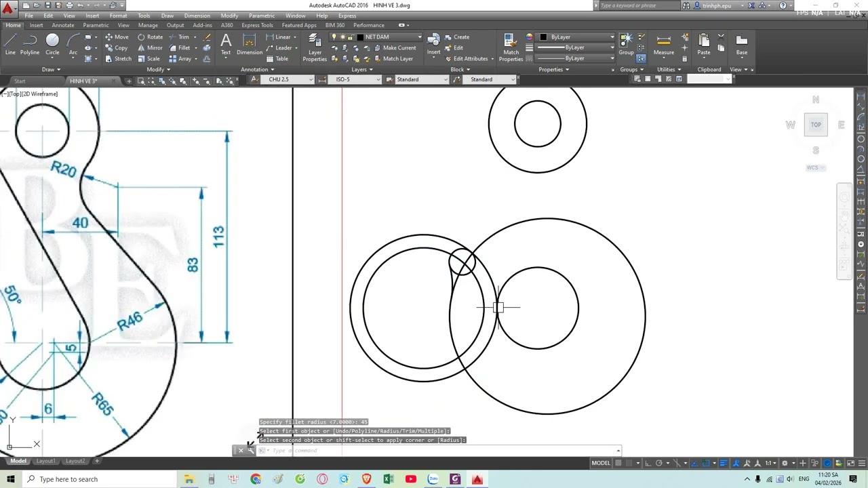Toggle lineweight display in status bar

tap(723, 464)
